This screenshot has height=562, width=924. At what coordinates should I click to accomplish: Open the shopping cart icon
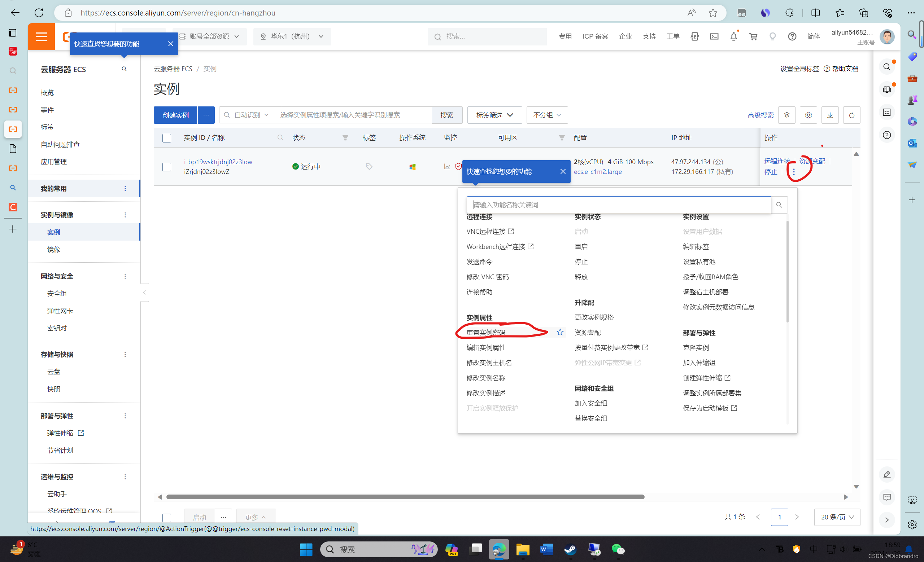(x=753, y=36)
